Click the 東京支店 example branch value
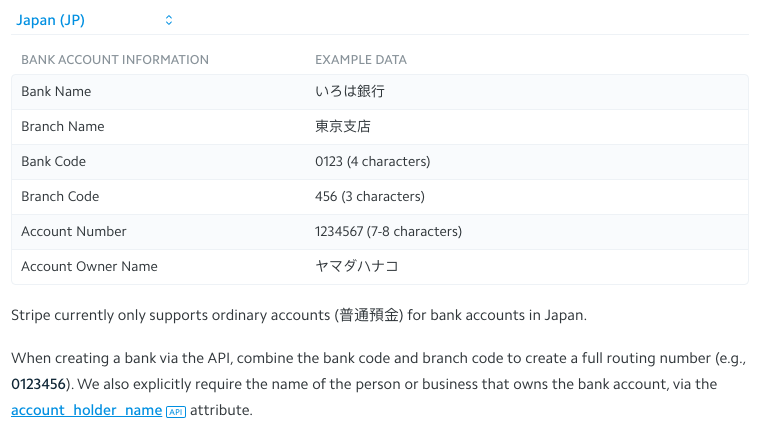The image size is (772, 431). [x=343, y=127]
